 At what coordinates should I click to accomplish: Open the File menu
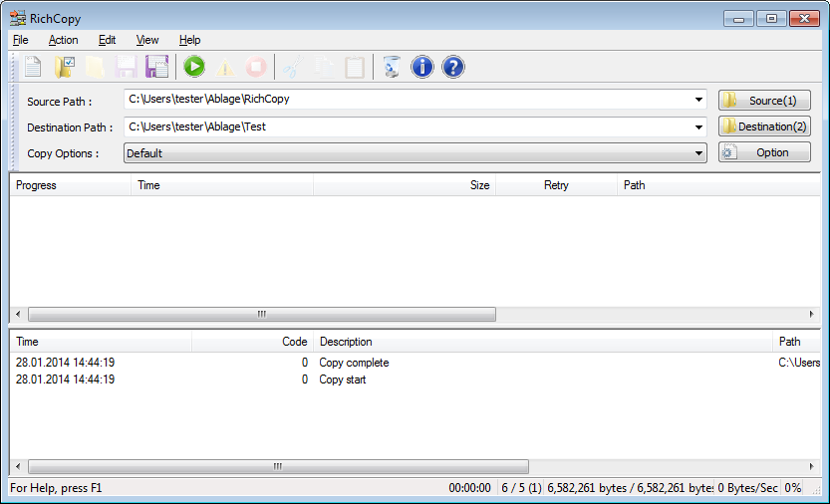coord(21,40)
